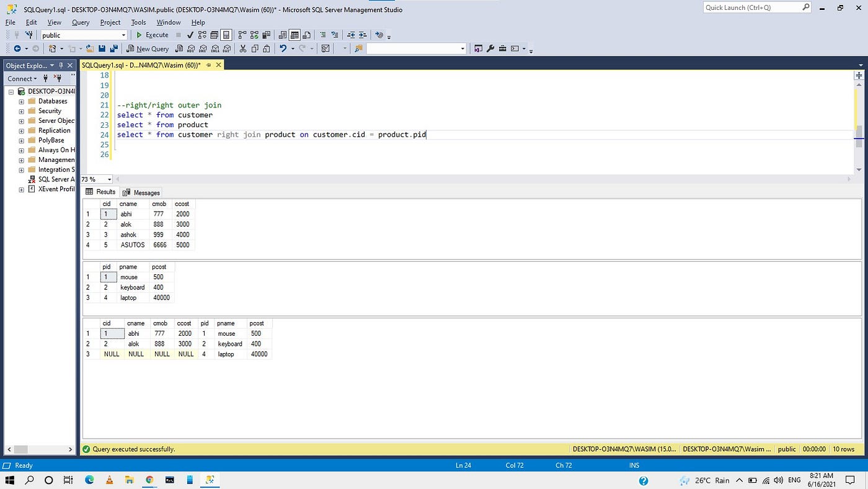The image size is (868, 489).
Task: Open the Toolbox briefcase icon
Action: (x=503, y=48)
